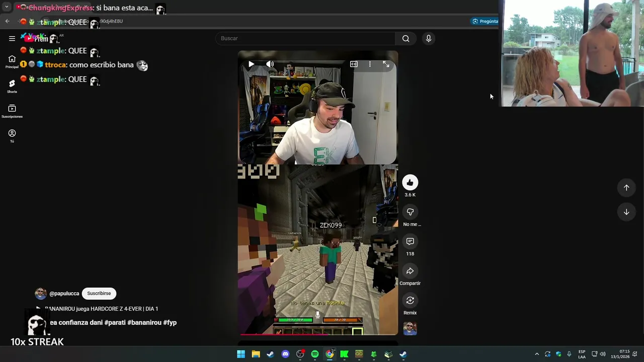Seek using the Short's red progress bar
Screen dimensions: 644x362
[317, 334]
